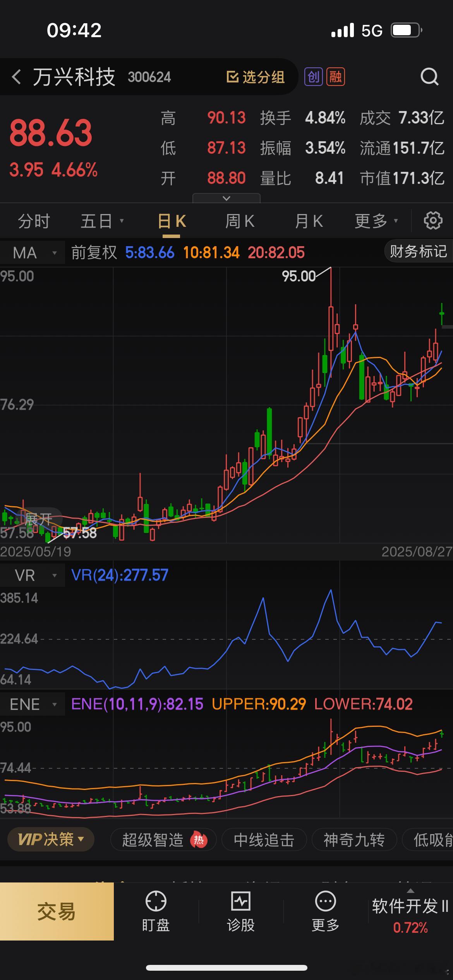Tap circulating value 151.7亿

(x=419, y=148)
